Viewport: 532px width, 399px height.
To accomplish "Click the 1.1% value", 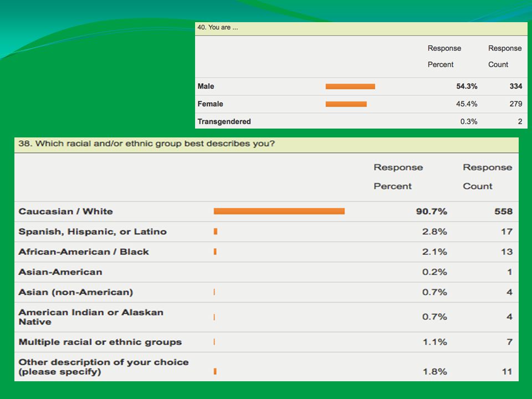I will 434,342.
